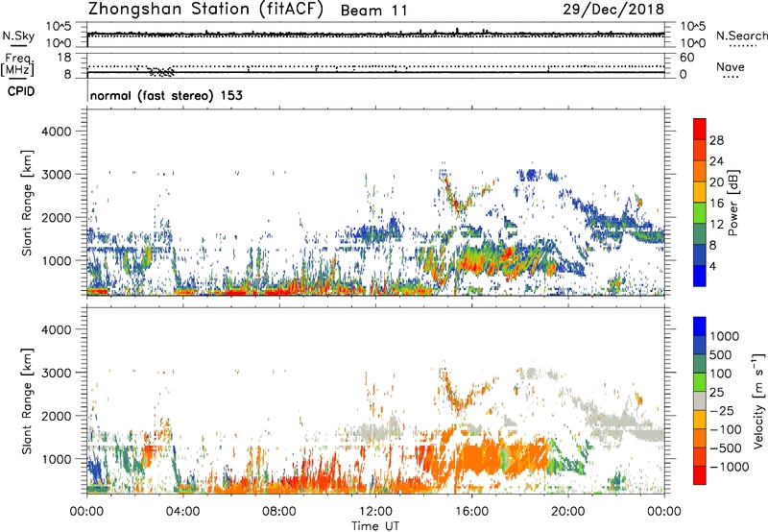This screenshot has height=532, width=768.
Task: Click Velocity colorbar label '-25'
Action: [721, 410]
